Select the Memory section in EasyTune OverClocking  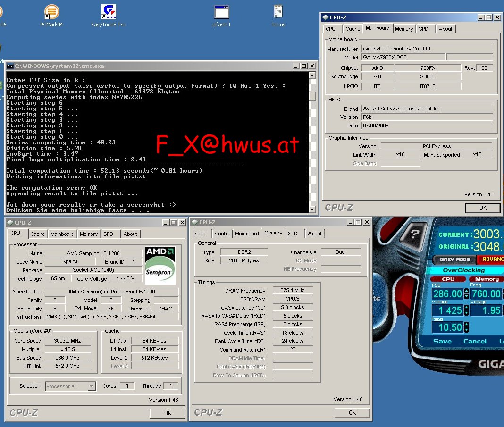point(487,279)
